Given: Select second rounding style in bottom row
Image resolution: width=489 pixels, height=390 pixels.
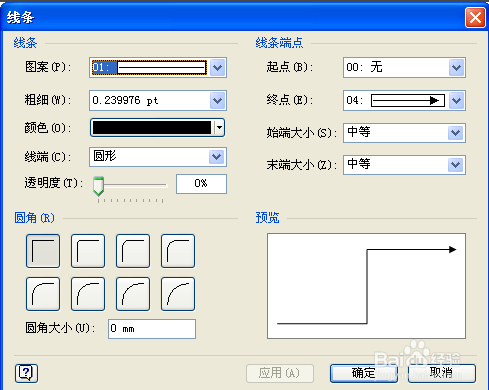Looking at the screenshot, I should pos(88,294).
